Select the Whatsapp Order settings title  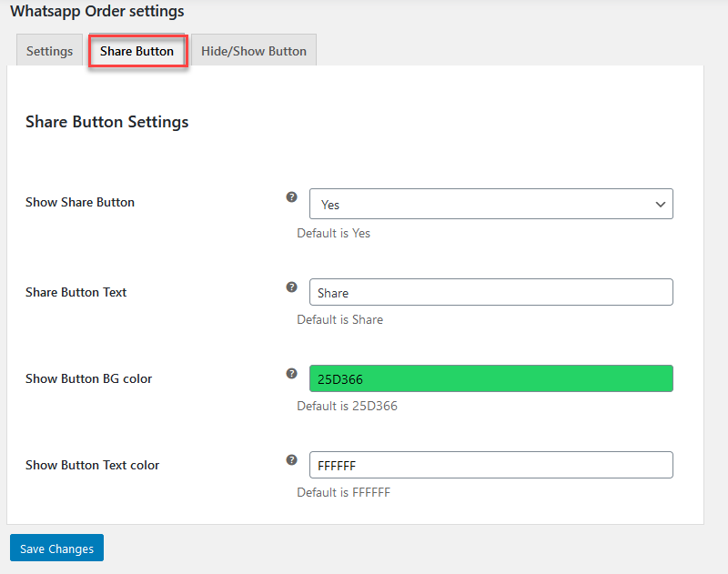97,11
